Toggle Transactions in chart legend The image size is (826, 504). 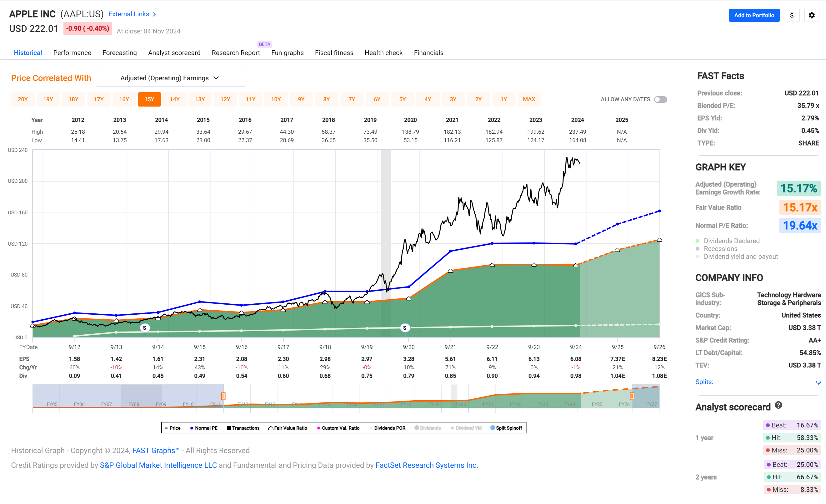(243, 428)
